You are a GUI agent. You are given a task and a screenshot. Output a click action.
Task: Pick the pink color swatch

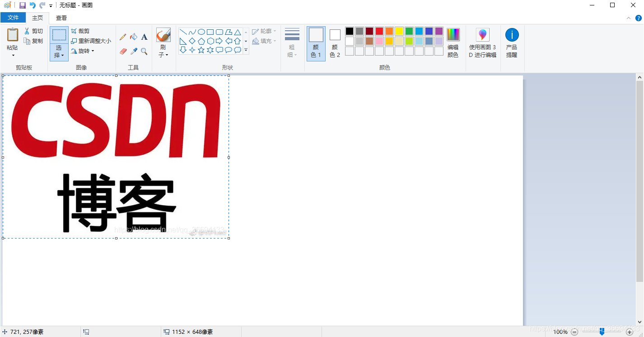click(379, 41)
